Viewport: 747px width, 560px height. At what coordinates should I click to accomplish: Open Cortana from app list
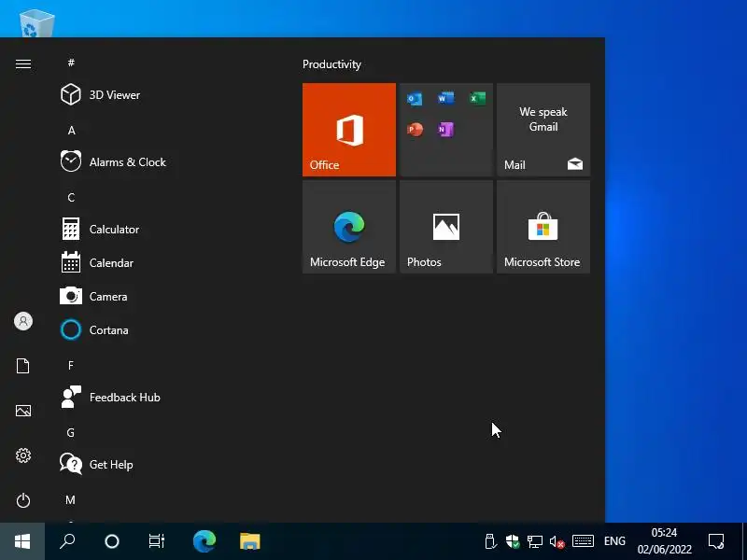pyautogui.click(x=167, y=330)
